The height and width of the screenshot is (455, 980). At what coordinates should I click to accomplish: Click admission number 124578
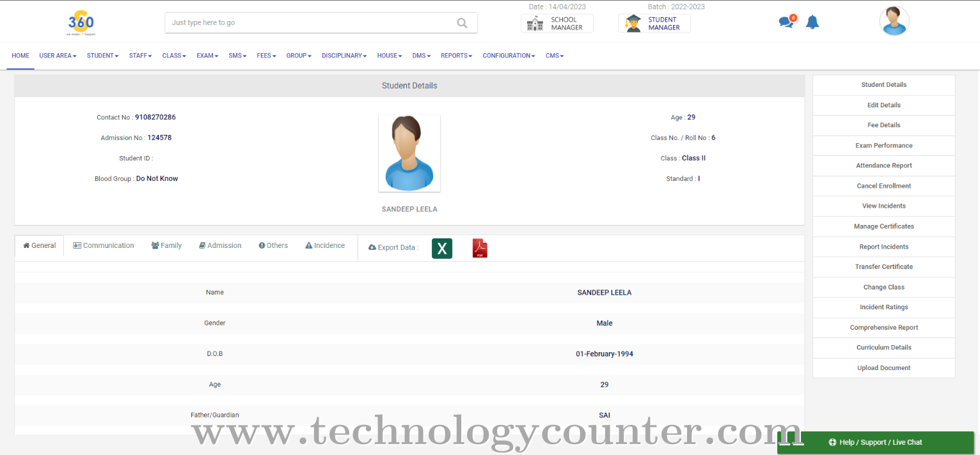[159, 138]
